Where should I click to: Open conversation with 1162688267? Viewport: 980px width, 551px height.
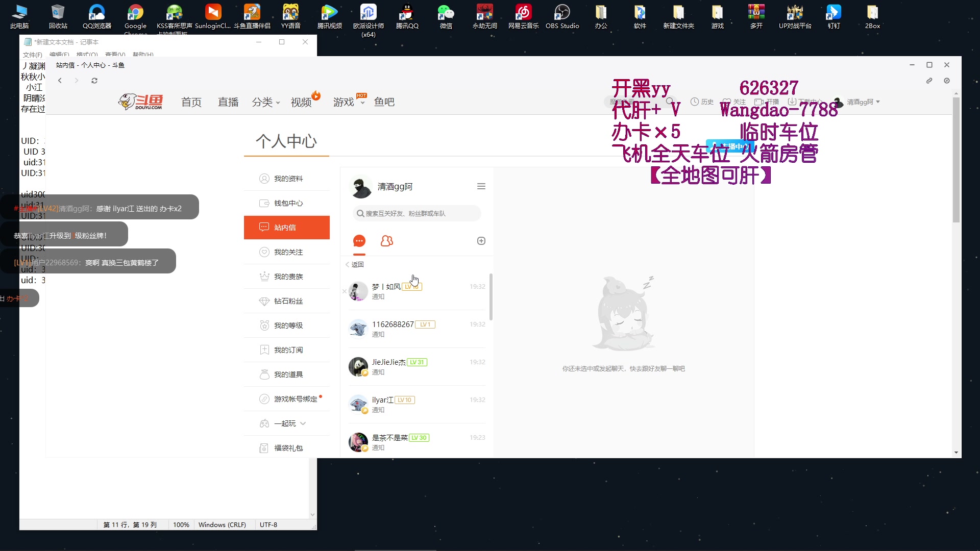click(x=417, y=329)
